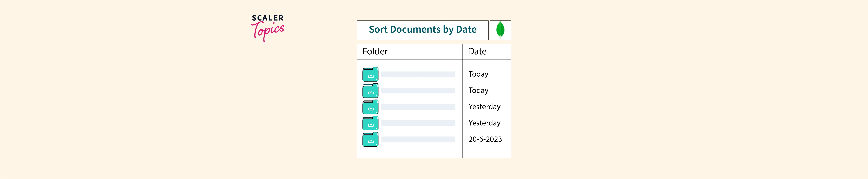Select the 20-6-2023 date entry
The image size is (868, 179).
485,139
